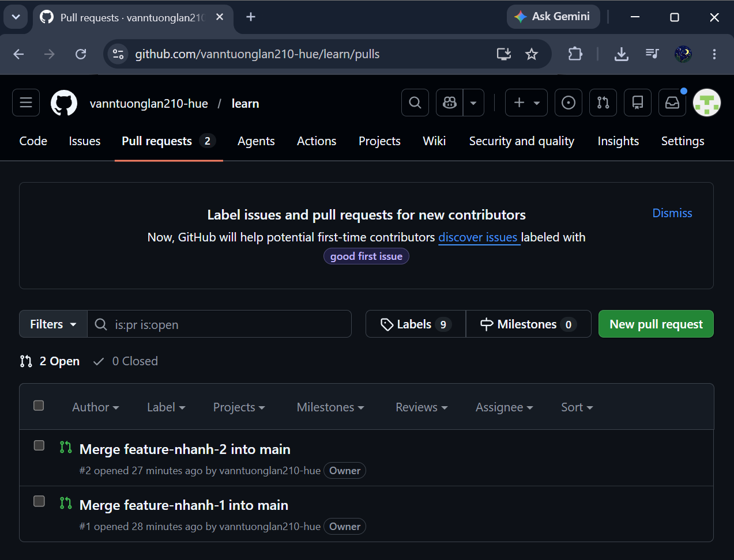Image resolution: width=734 pixels, height=560 pixels.
Task: Open the Author filter dropdown
Action: 96,407
